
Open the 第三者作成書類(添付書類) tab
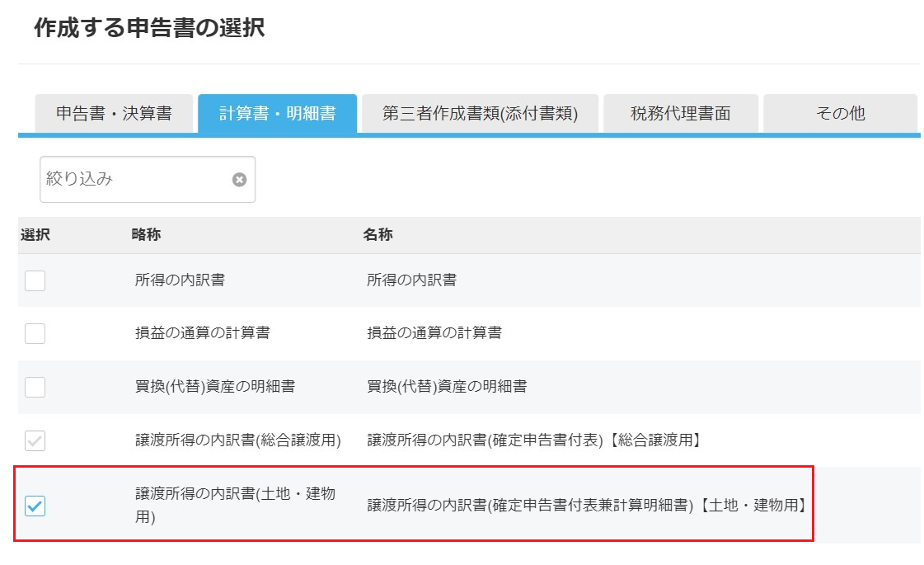pyautogui.click(x=480, y=114)
